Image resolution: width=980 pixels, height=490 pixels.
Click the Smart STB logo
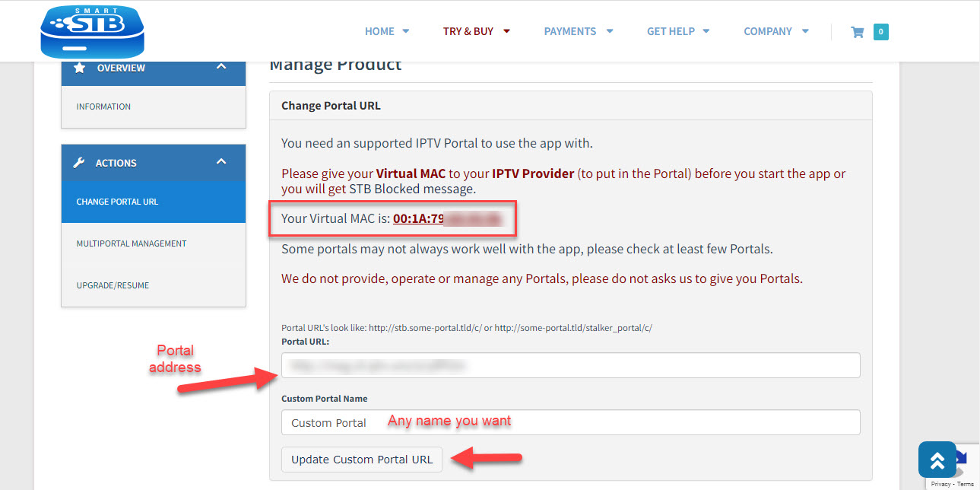92,31
